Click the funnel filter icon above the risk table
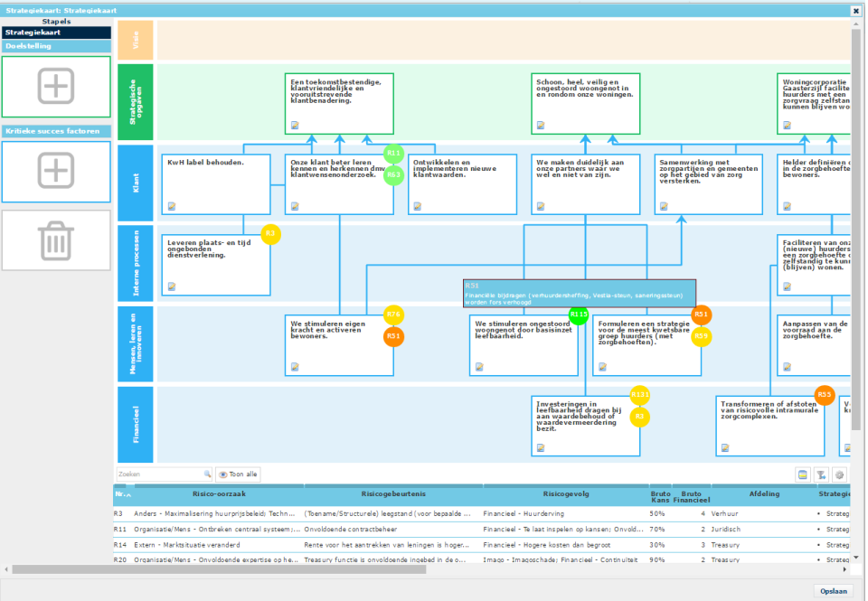Viewport: 868px width, 601px height. (821, 474)
